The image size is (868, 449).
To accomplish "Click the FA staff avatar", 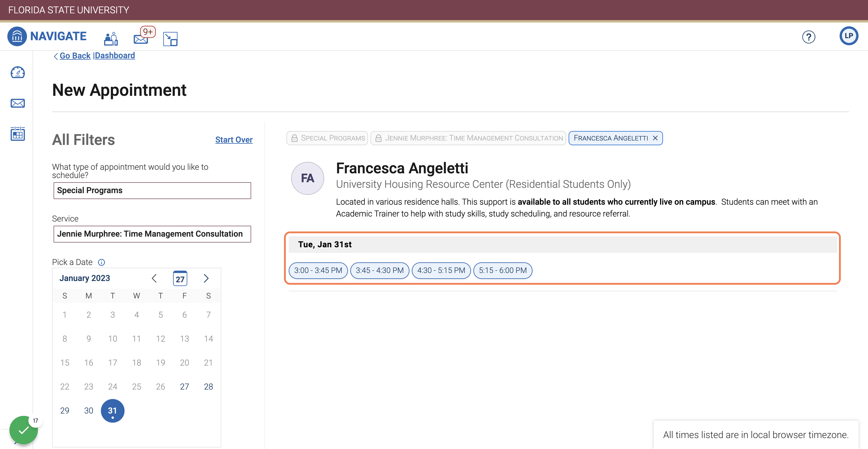I will coord(307,178).
